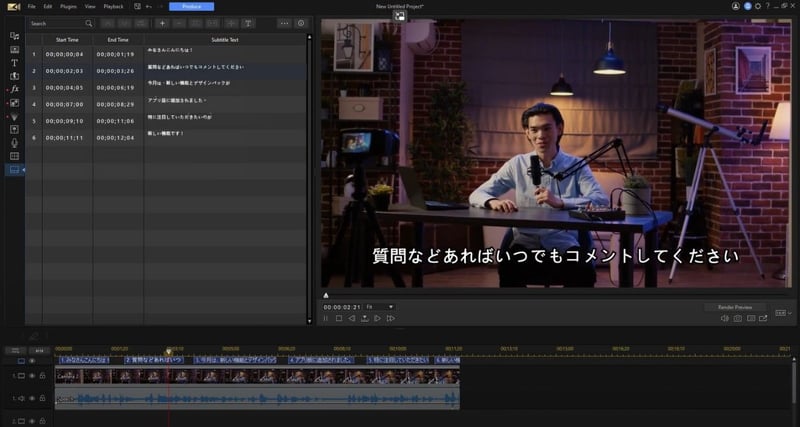Open the preview Fit zoom dropdown
This screenshot has height=427, width=800.
pyautogui.click(x=380, y=307)
